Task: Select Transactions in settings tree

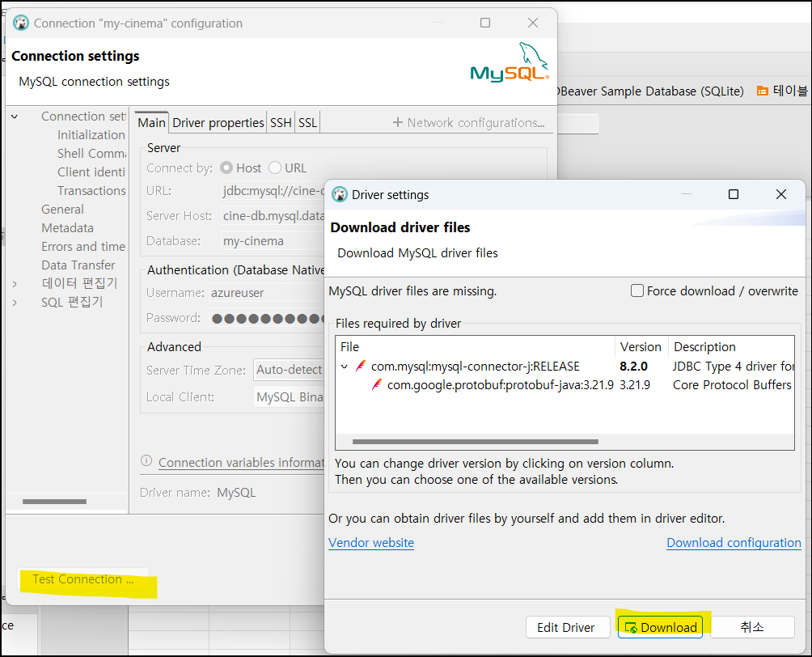Action: pyautogui.click(x=91, y=191)
